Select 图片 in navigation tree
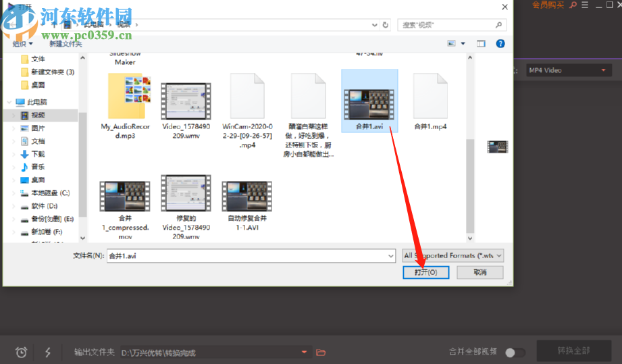The width and height of the screenshot is (622, 364). coord(33,128)
